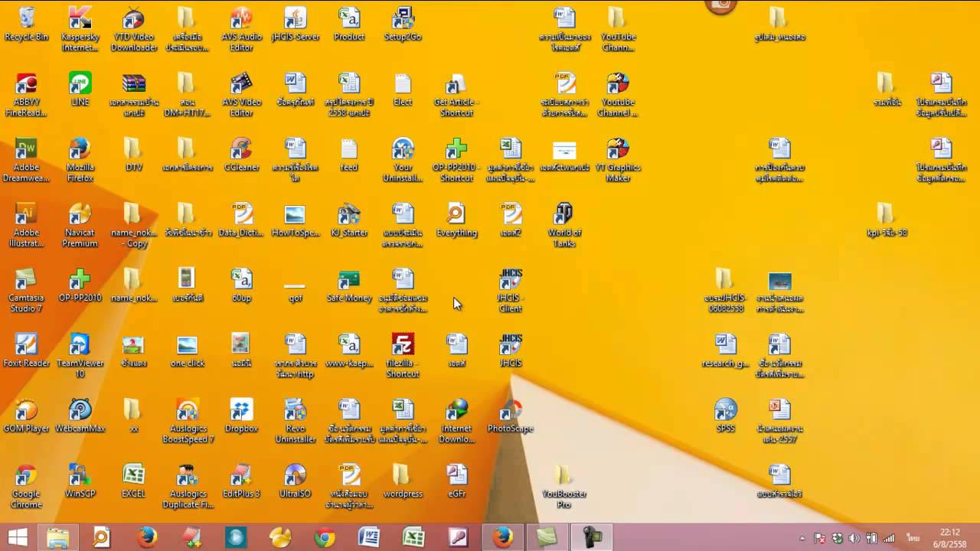
Task: Select the KJ_Starter desktop icon
Action: [349, 220]
